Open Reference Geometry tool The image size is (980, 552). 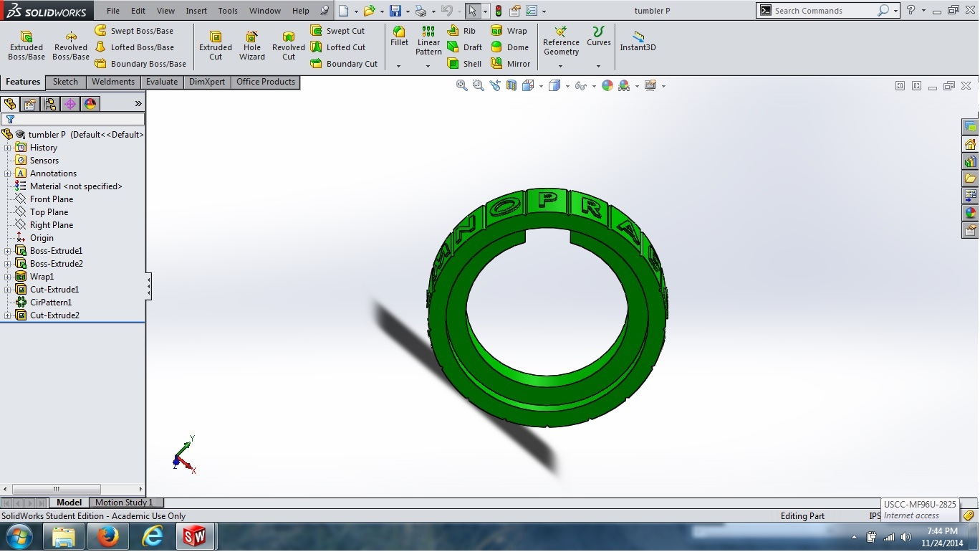561,41
